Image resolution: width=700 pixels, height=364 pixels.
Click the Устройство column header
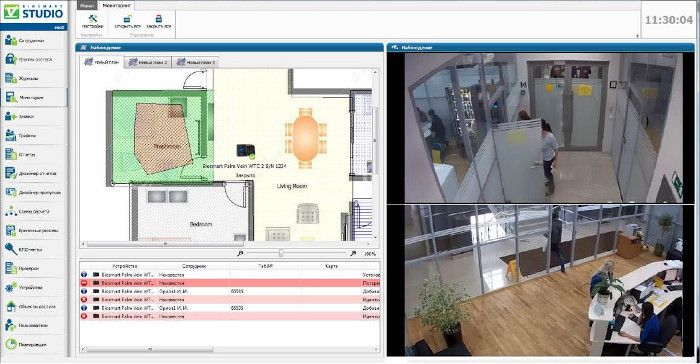click(125, 266)
